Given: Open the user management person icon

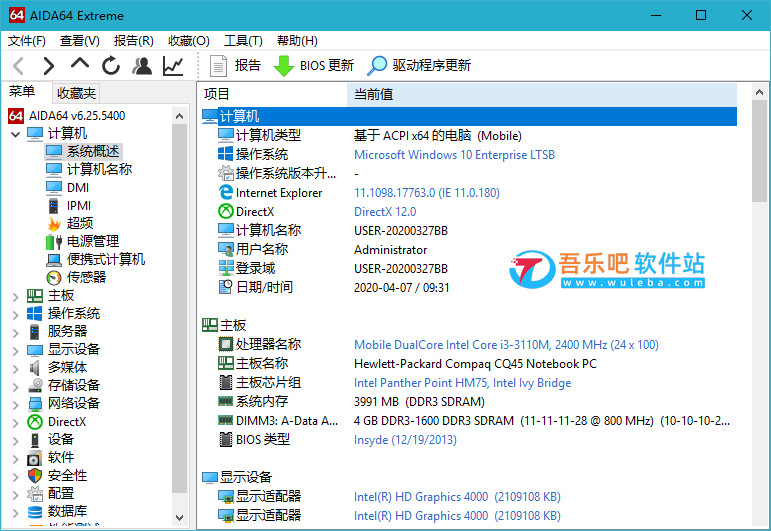Looking at the screenshot, I should tap(142, 65).
